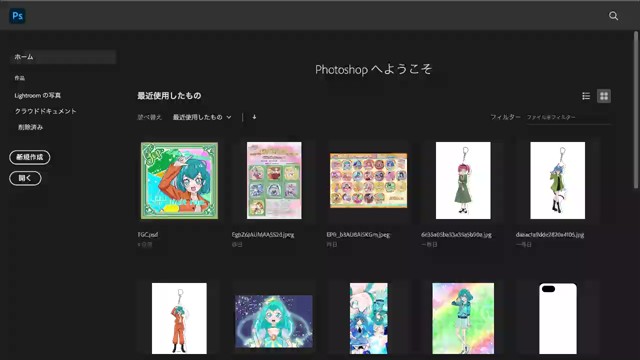Open 削除済み in sidebar
640x360 pixels.
pos(30,127)
